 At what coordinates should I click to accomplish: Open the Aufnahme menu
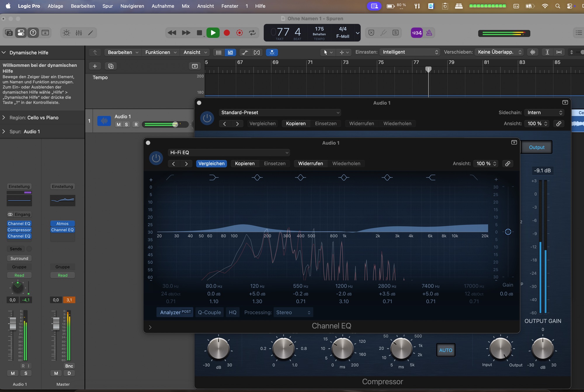163,6
